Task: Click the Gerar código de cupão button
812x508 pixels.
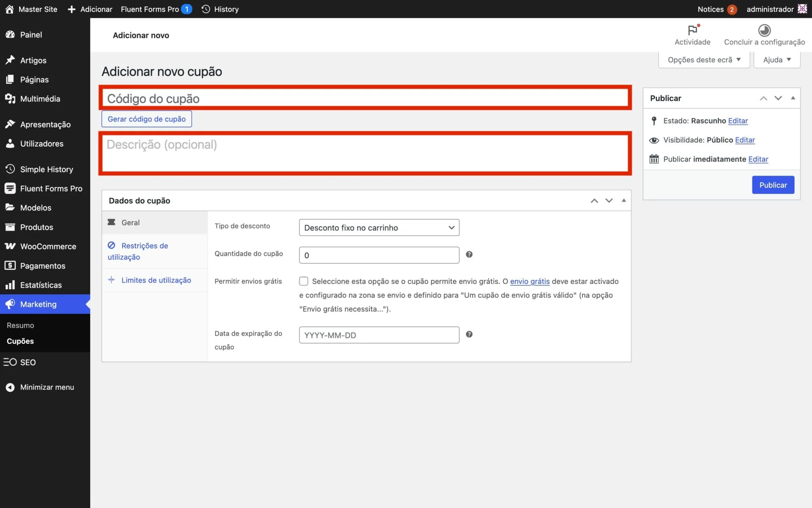Action: pos(146,119)
